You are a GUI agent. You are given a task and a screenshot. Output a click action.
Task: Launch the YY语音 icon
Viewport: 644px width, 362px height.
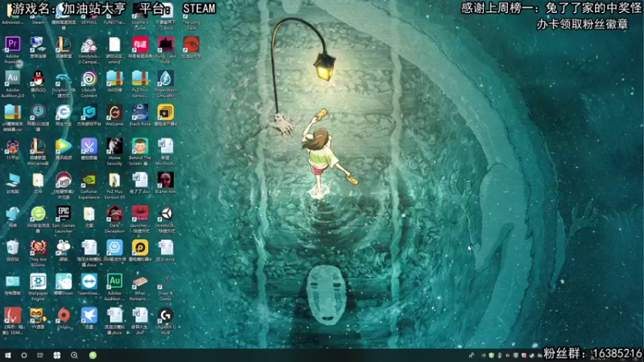click(38, 315)
